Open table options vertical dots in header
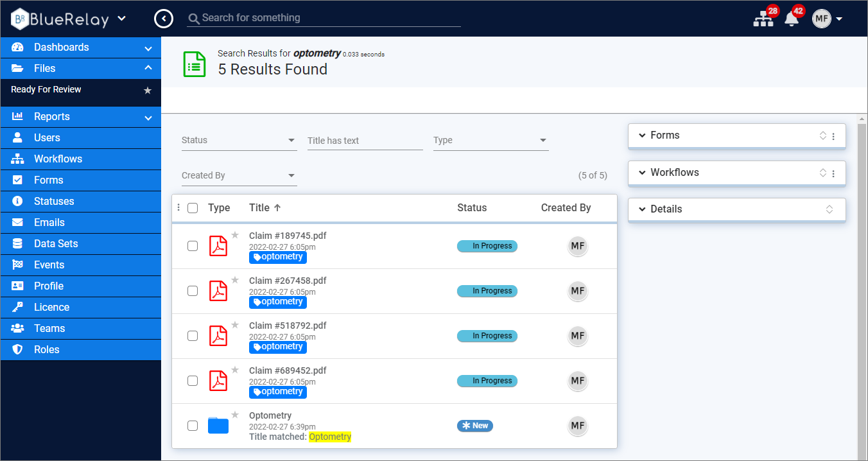 coord(178,207)
